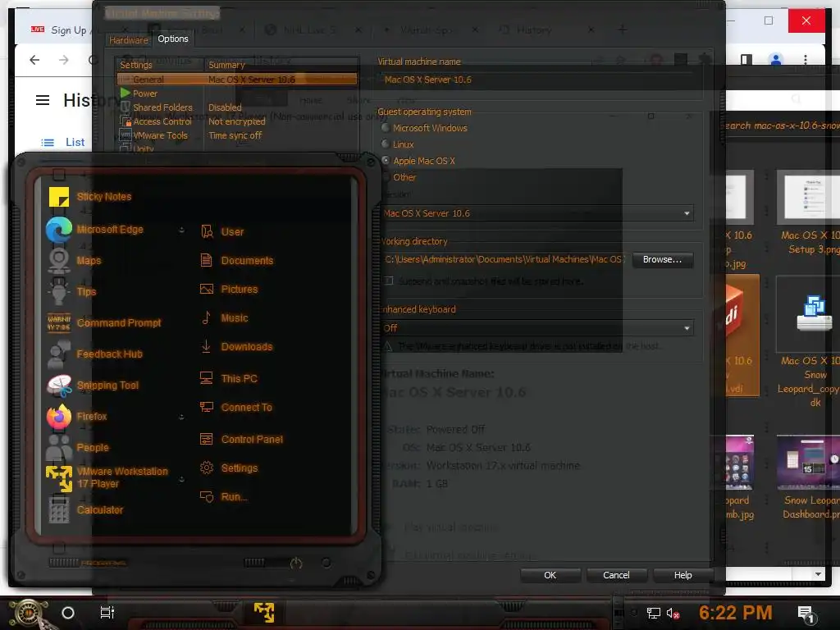Open the notification center icon
The image size is (840, 630).
tap(806, 614)
